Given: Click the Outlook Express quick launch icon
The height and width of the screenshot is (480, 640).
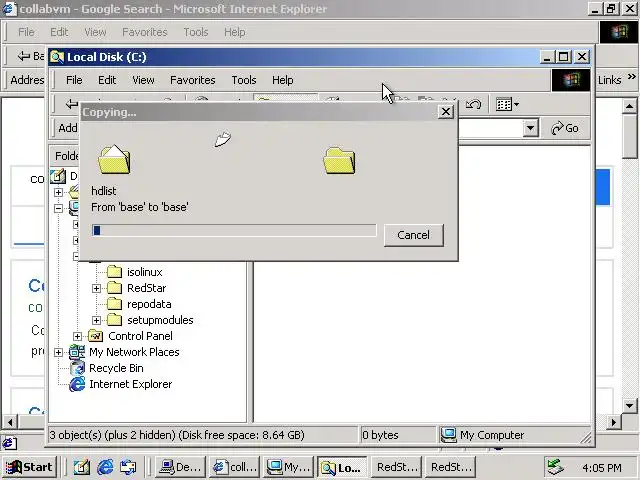Looking at the screenshot, I should point(128,467).
